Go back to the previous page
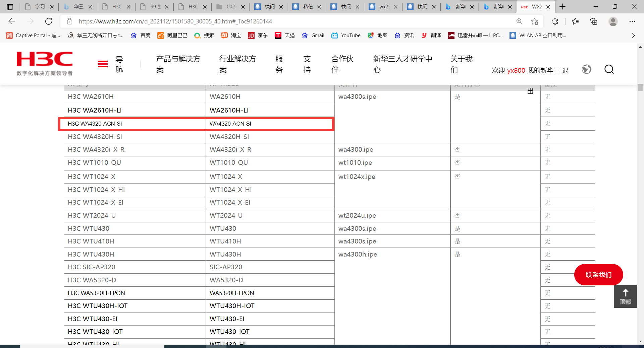The height and width of the screenshot is (348, 644). [12, 21]
